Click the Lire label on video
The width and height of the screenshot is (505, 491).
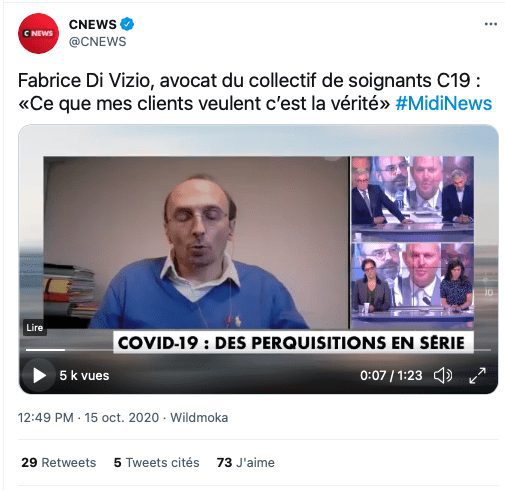pos(35,328)
